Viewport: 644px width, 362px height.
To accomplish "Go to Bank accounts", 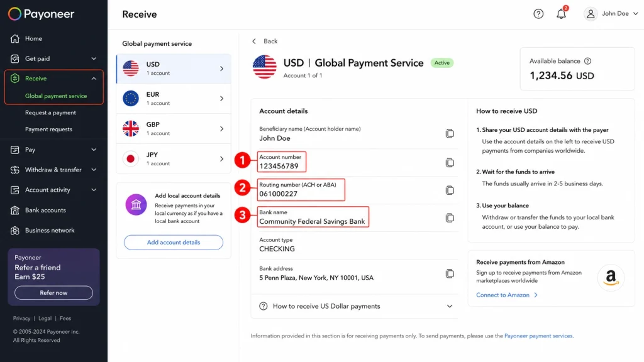I will pyautogui.click(x=45, y=210).
